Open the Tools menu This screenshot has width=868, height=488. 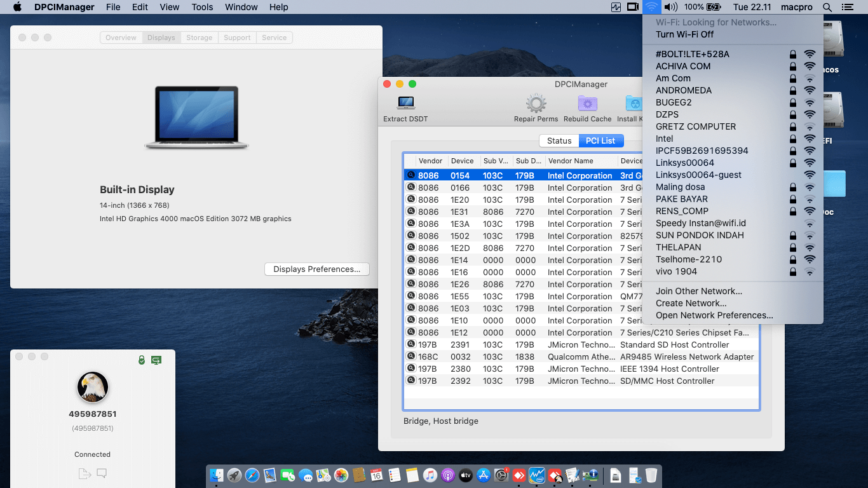[202, 7]
